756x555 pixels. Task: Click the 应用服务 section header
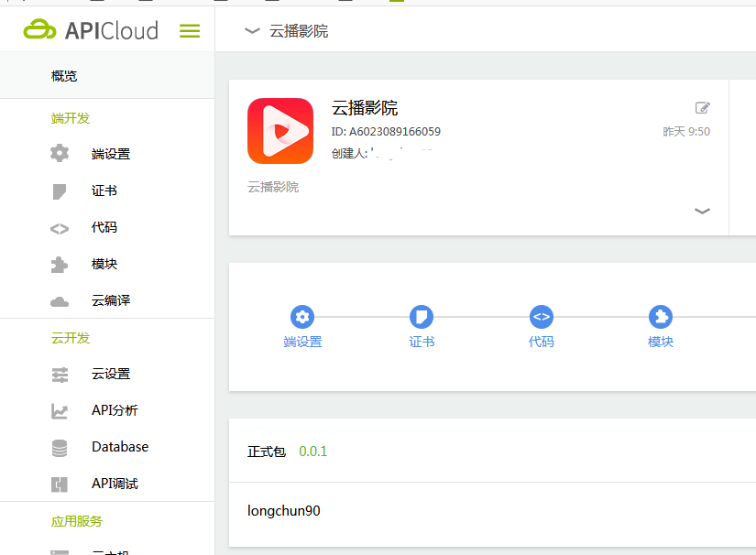77,521
